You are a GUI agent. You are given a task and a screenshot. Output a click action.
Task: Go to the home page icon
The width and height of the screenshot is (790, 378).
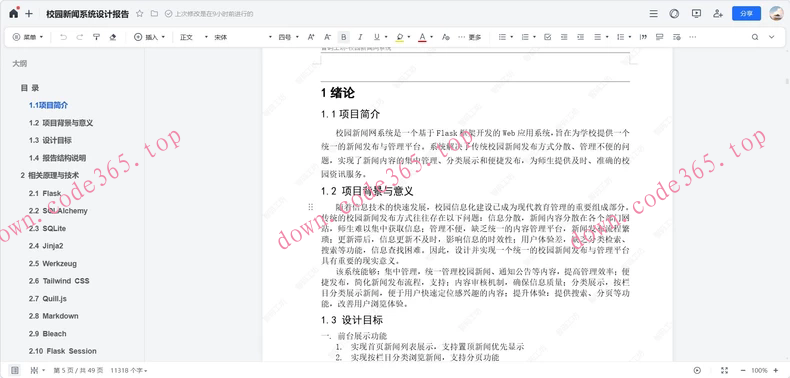point(14,14)
